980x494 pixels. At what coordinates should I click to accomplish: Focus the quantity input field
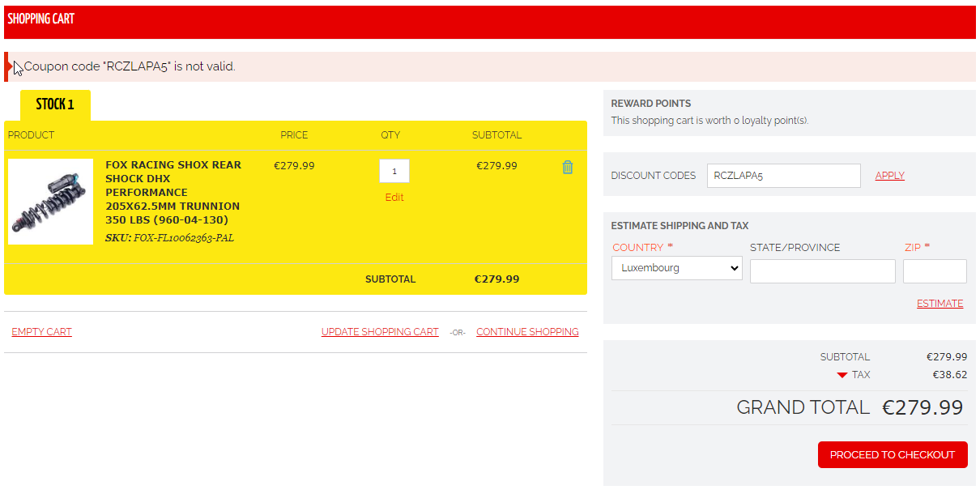[x=394, y=171]
